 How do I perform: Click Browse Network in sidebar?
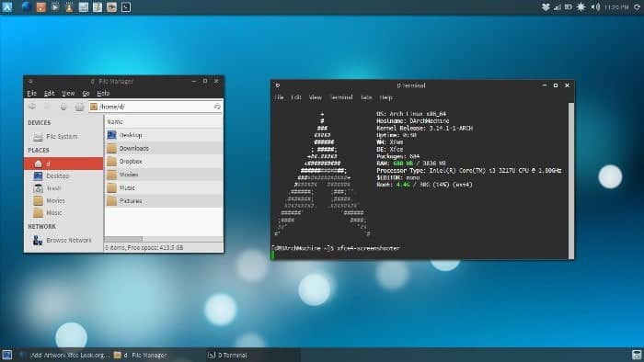coord(63,240)
